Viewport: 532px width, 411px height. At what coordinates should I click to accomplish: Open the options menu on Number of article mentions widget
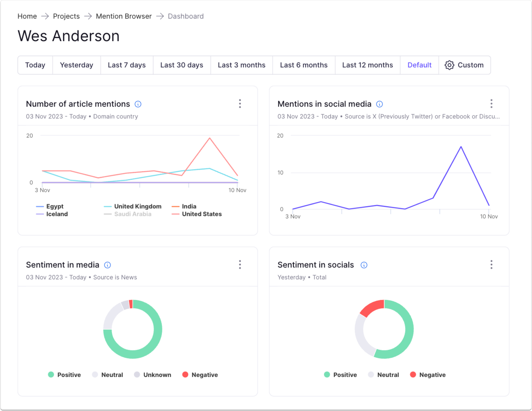click(x=240, y=104)
